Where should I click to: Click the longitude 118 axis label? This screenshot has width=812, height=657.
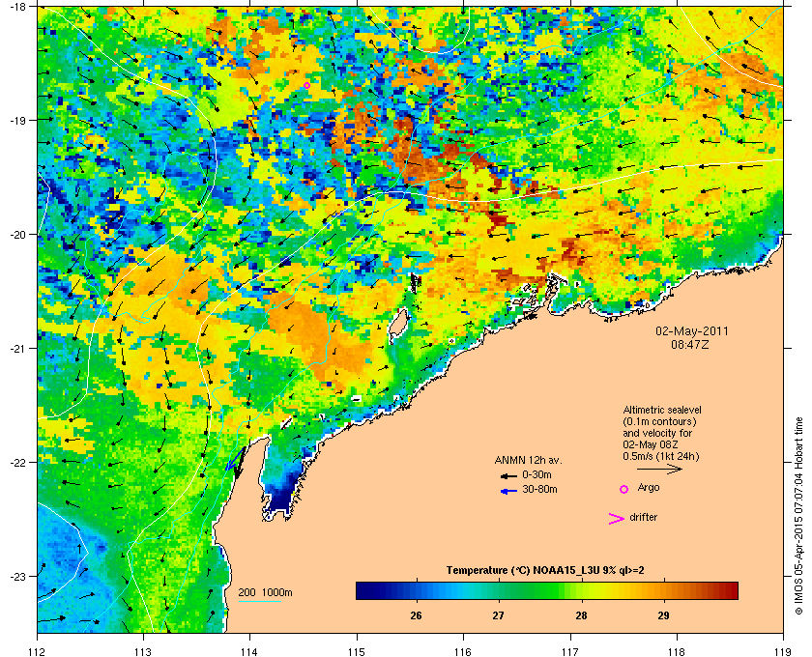coord(677,651)
